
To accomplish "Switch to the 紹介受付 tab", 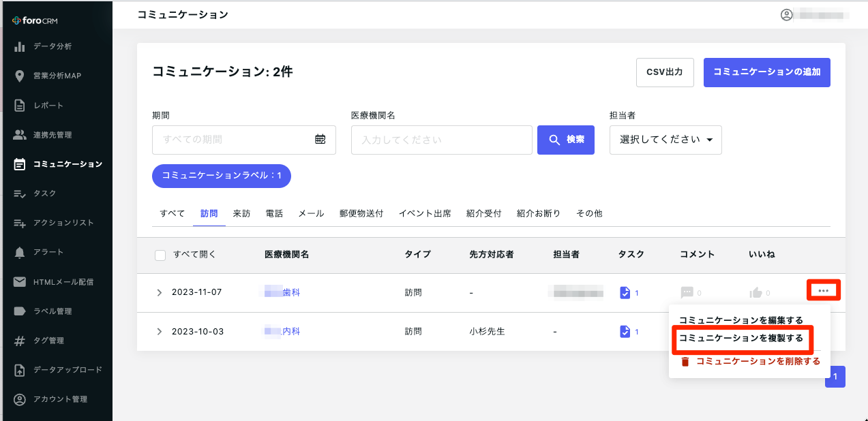I will point(484,213).
